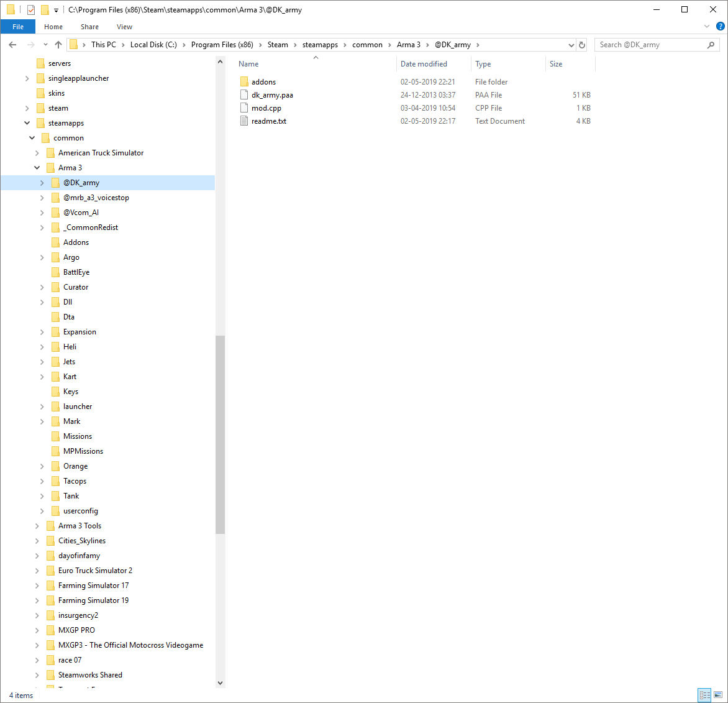728x703 pixels.
Task: Click scroll-down arrow of navigation pane
Action: coord(220,682)
